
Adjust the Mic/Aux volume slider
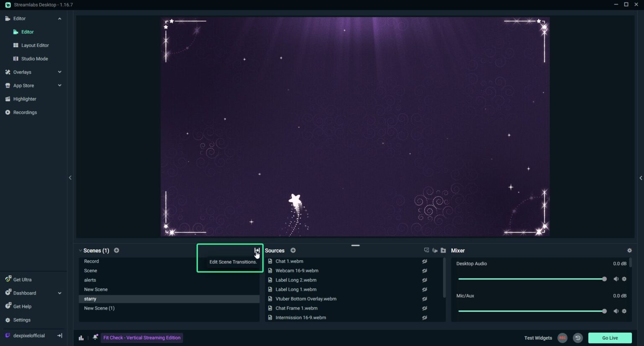click(x=604, y=311)
